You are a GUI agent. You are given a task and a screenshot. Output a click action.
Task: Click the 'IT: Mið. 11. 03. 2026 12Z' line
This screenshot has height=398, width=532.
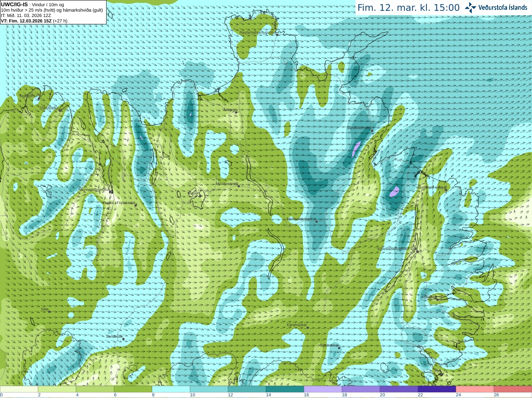coord(26,15)
